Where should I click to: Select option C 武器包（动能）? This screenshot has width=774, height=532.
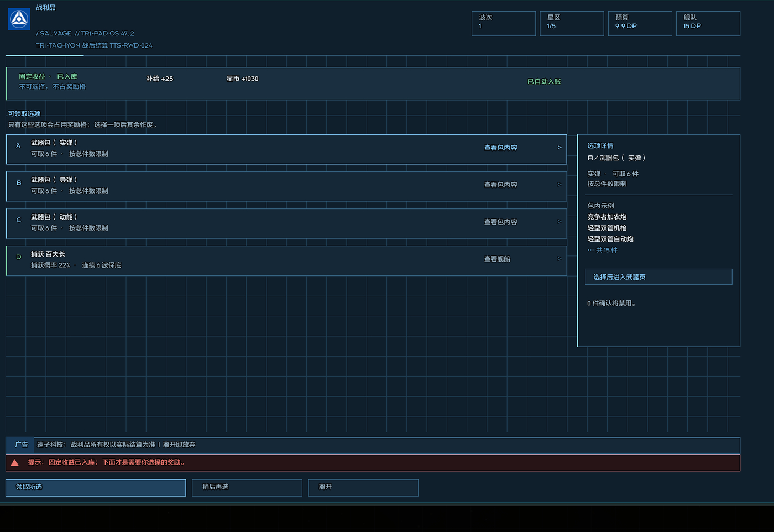click(286, 223)
